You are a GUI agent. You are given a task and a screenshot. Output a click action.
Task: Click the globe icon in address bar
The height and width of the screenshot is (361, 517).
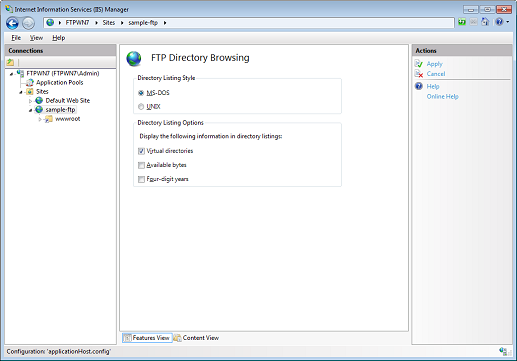50,23
